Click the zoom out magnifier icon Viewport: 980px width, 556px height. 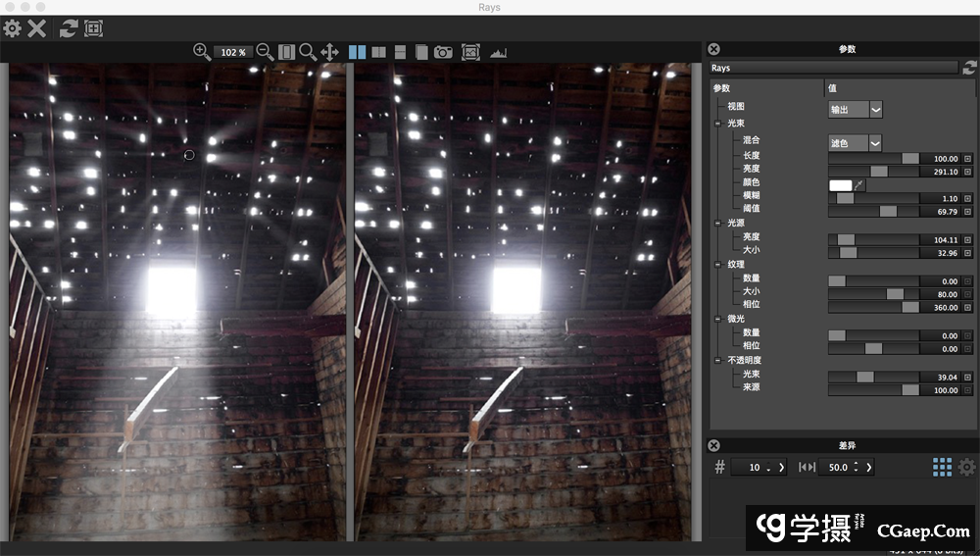click(265, 52)
